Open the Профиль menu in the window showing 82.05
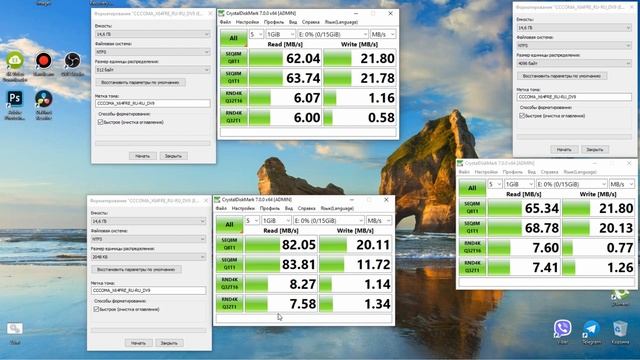The image size is (640, 360). point(269,208)
